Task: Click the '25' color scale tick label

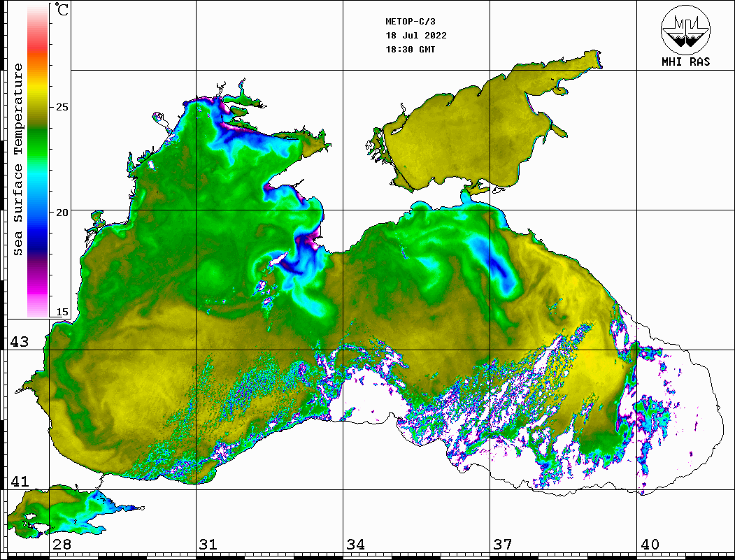Action: (x=62, y=107)
